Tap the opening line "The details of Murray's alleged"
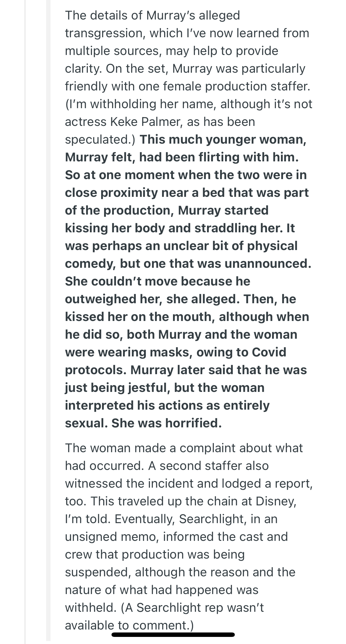This screenshot has width=346, height=644. click(152, 15)
